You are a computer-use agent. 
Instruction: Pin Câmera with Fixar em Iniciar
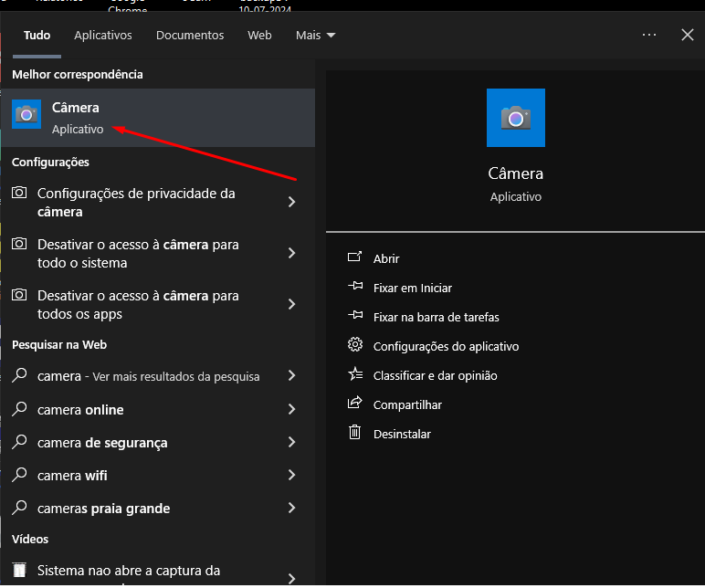412,288
